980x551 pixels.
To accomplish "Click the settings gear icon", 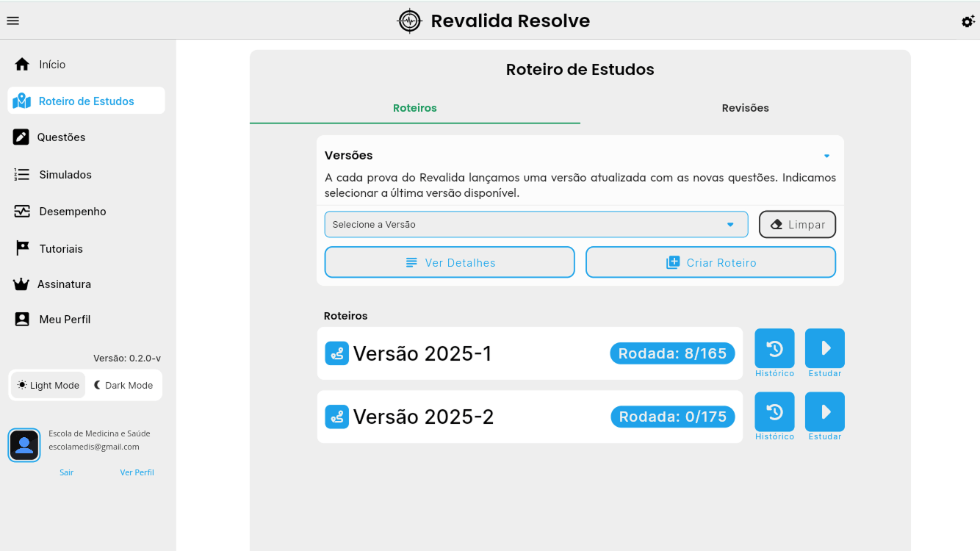I will (968, 21).
